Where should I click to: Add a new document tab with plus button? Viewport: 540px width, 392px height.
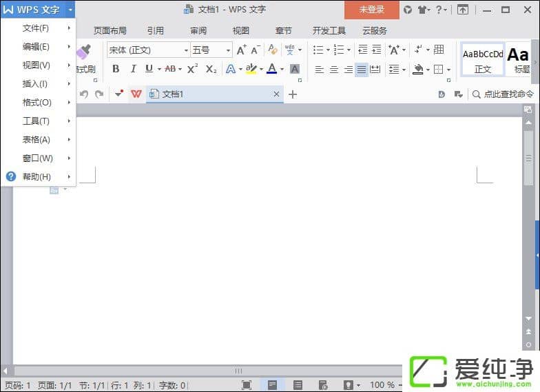(x=293, y=94)
